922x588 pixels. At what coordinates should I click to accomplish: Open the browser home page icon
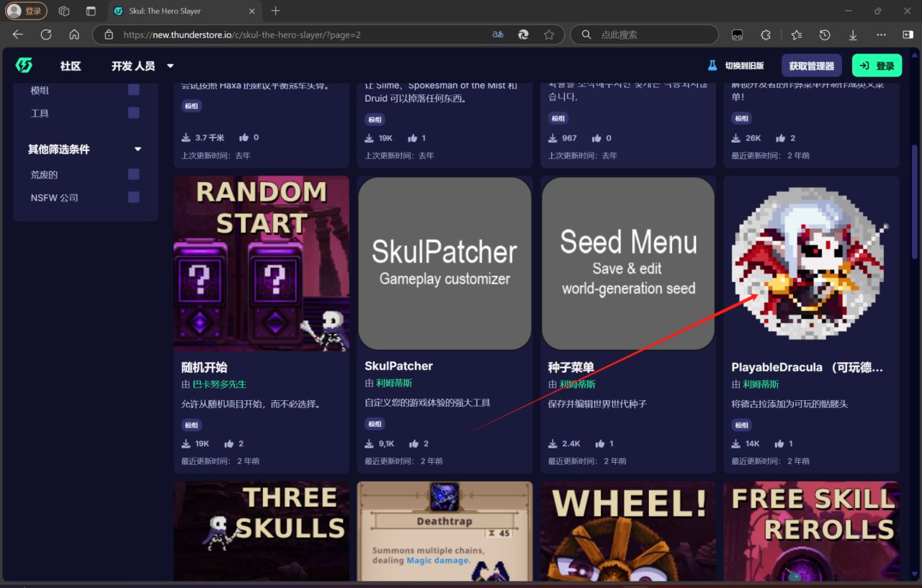coord(74,35)
